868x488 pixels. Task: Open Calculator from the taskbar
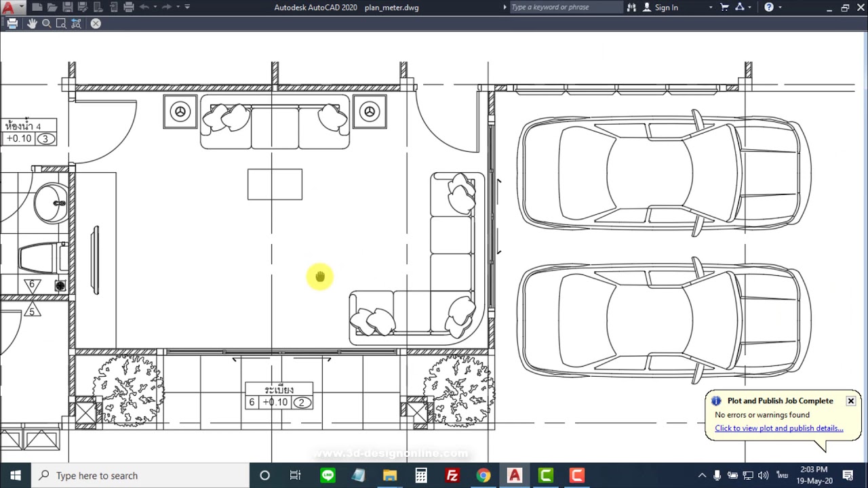pyautogui.click(x=421, y=475)
